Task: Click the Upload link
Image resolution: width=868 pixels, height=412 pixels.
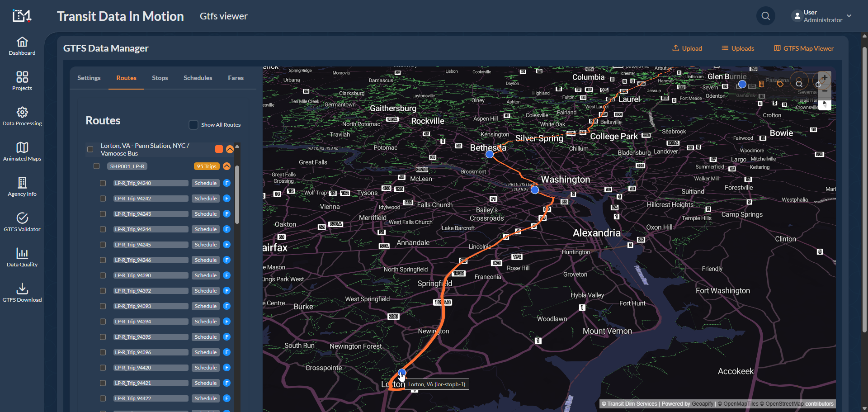Action: pyautogui.click(x=687, y=48)
